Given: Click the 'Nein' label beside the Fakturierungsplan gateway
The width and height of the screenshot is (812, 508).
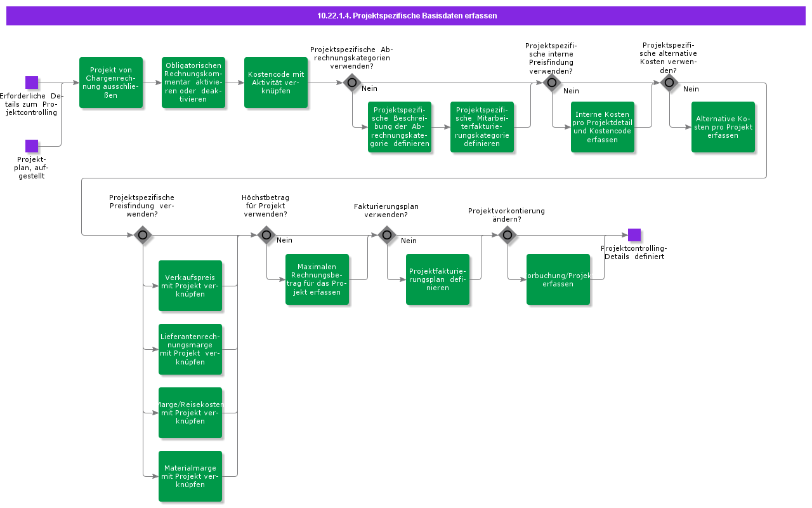Looking at the screenshot, I should [x=409, y=241].
